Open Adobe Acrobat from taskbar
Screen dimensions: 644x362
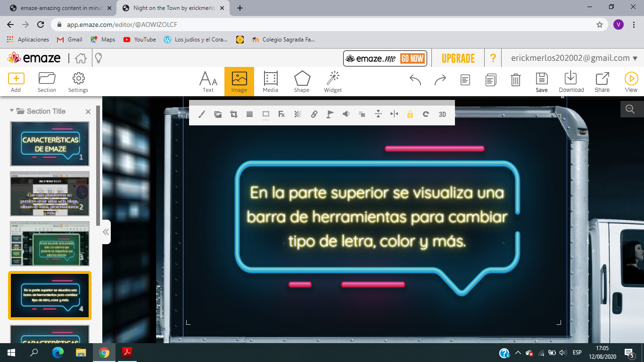(x=127, y=353)
